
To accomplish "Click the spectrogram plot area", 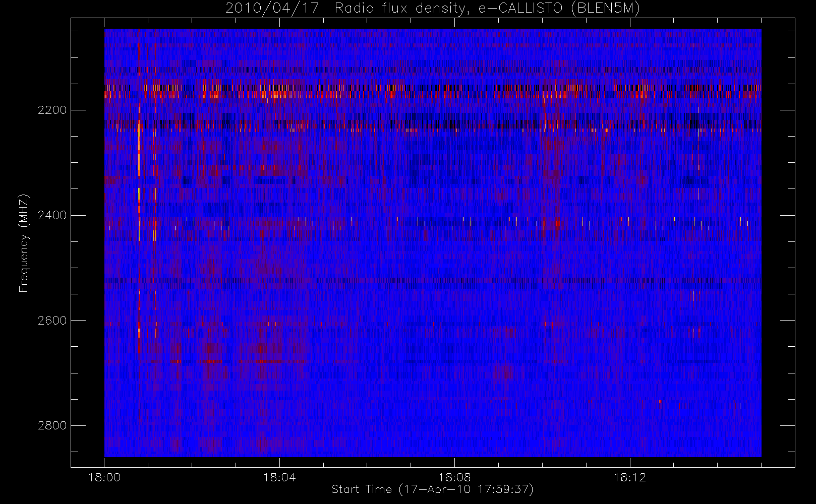I will (x=433, y=243).
